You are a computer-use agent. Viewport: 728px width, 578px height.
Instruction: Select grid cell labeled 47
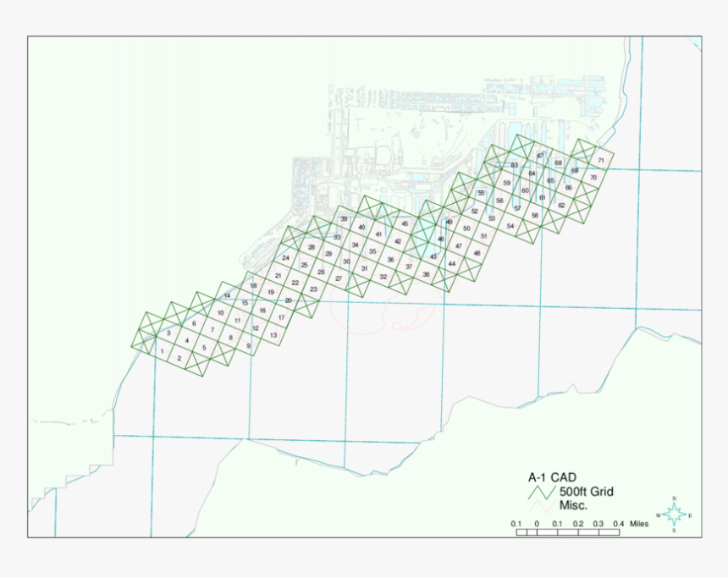pyautogui.click(x=459, y=246)
